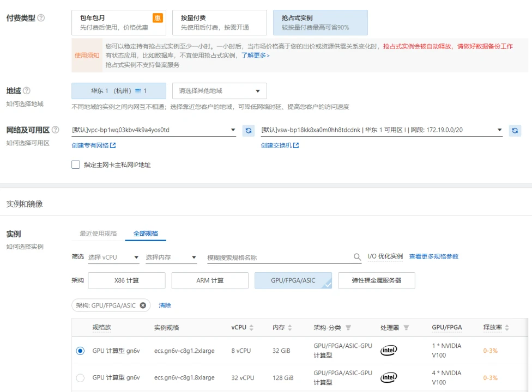The image size is (532, 392).
Task: Click the 规格族 column header
Action: click(102, 327)
